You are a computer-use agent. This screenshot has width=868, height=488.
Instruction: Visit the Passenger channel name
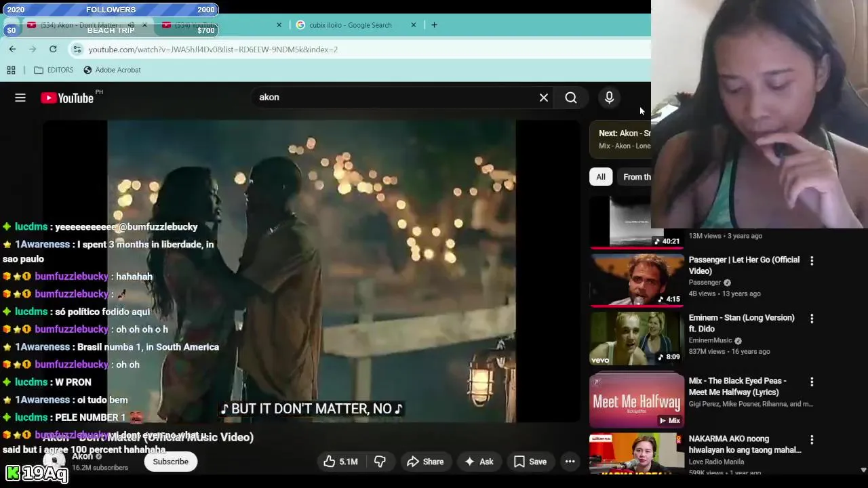click(x=705, y=283)
